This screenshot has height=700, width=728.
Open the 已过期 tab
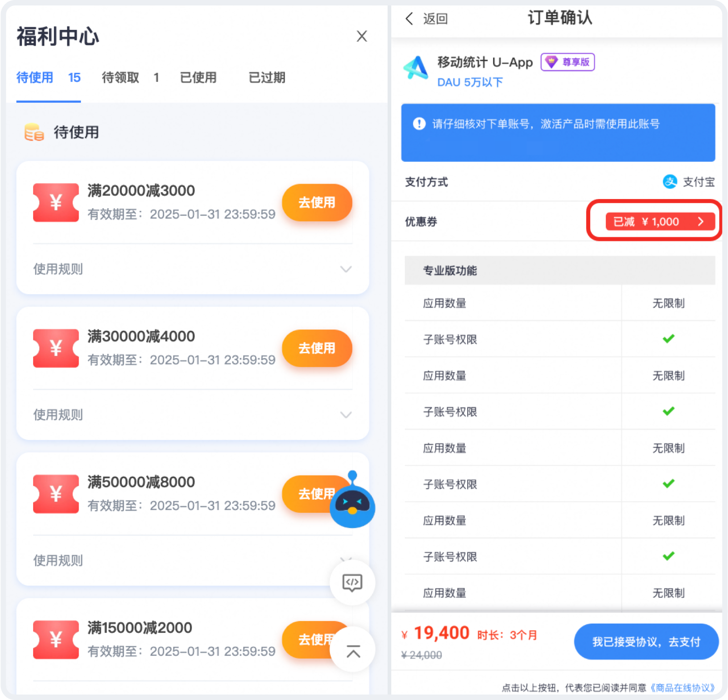pos(267,78)
